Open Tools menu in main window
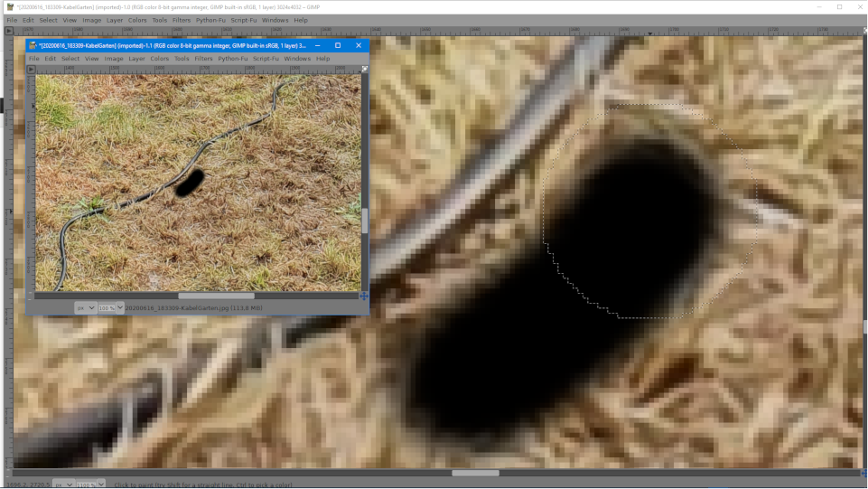The image size is (868, 489). [x=160, y=21]
